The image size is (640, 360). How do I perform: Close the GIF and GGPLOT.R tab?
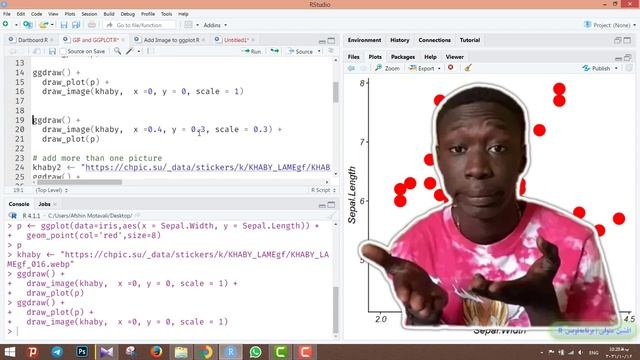(123, 40)
